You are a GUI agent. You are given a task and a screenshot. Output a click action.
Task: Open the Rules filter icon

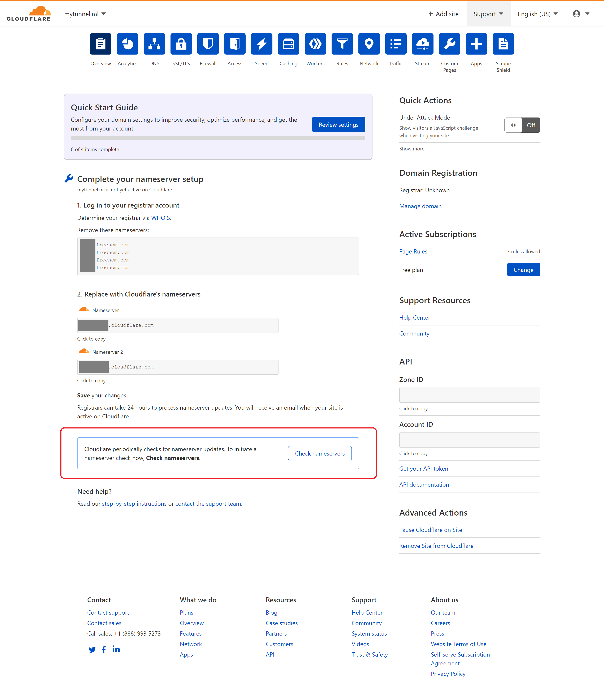point(342,44)
